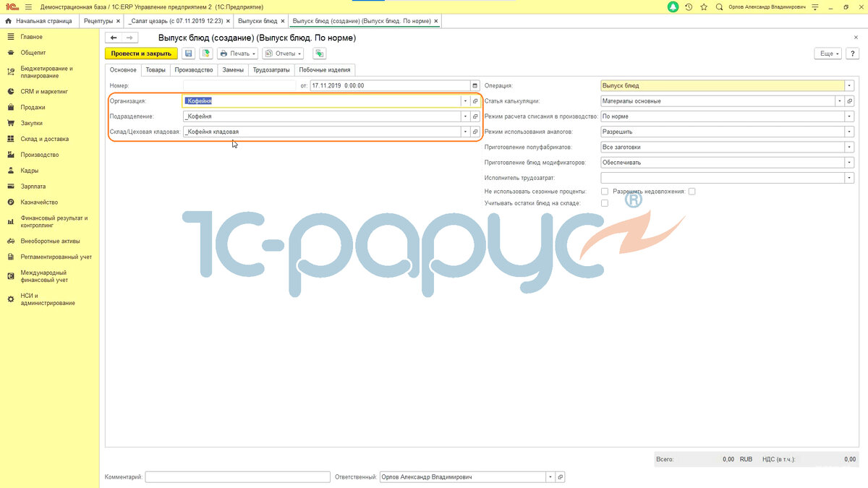The width and height of the screenshot is (868, 488).
Task: Expand the Операция dropdown arrow
Action: tap(849, 85)
